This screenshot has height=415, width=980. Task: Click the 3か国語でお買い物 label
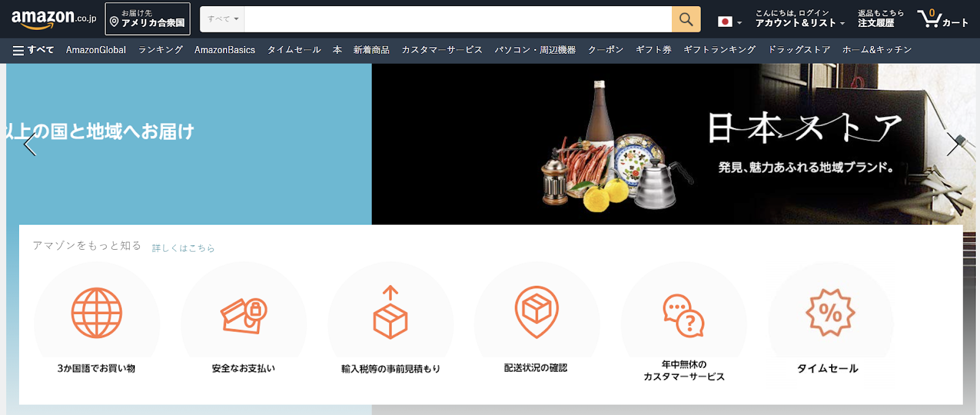coord(96,368)
